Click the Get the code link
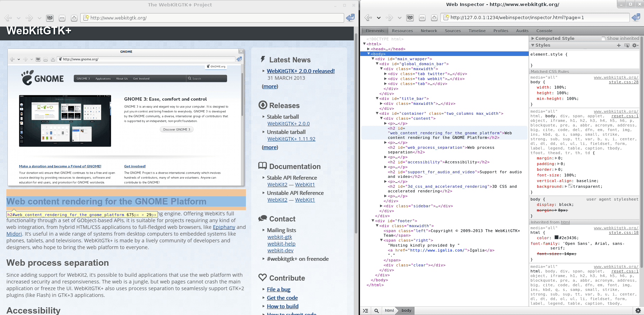Screen dimensions: 644x315 282,298
